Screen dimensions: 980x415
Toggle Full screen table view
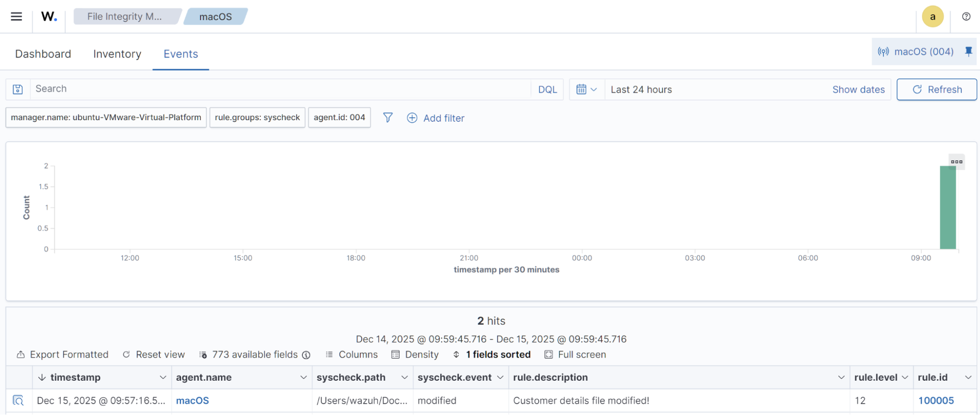point(575,355)
